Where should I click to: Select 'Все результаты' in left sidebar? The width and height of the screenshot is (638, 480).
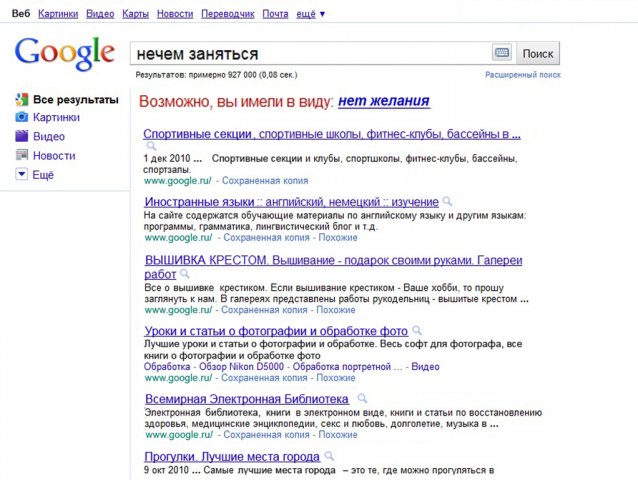tap(76, 100)
